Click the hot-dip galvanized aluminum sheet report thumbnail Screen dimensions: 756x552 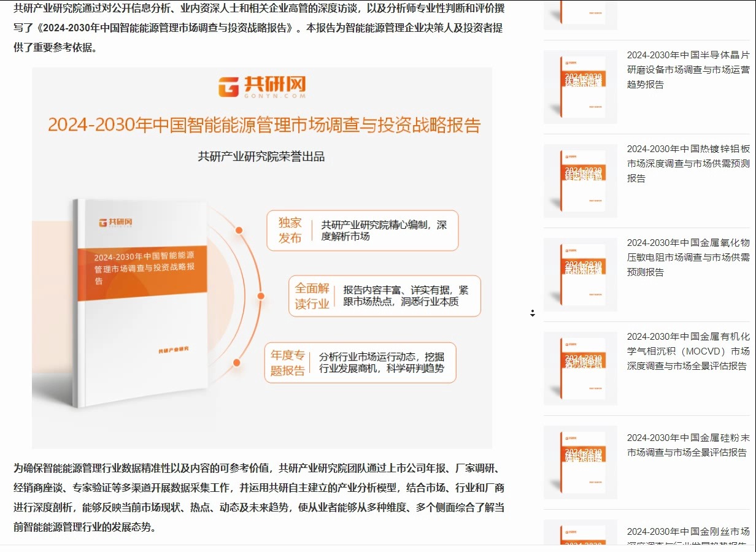pyautogui.click(x=580, y=181)
